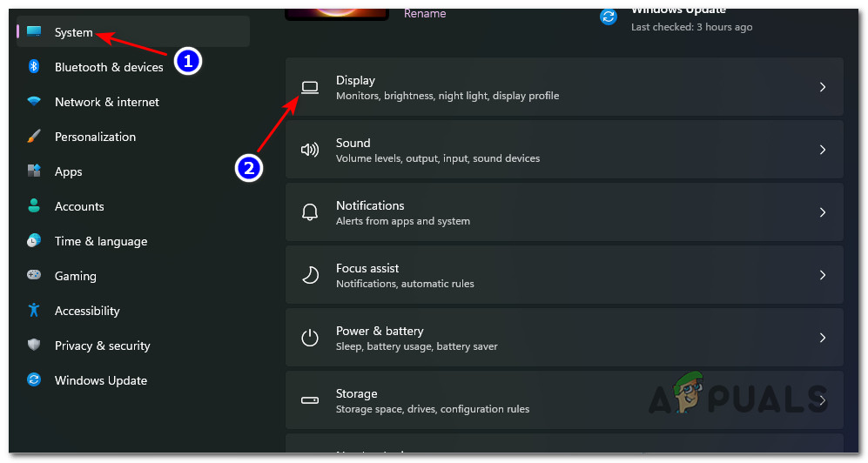Click the Sound speaker icon
This screenshot has width=868, height=463.
(309, 150)
